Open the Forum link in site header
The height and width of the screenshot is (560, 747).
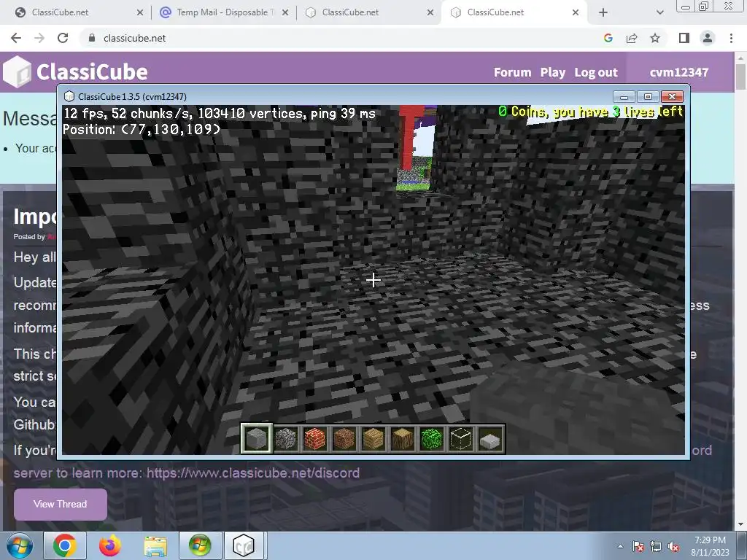click(512, 72)
